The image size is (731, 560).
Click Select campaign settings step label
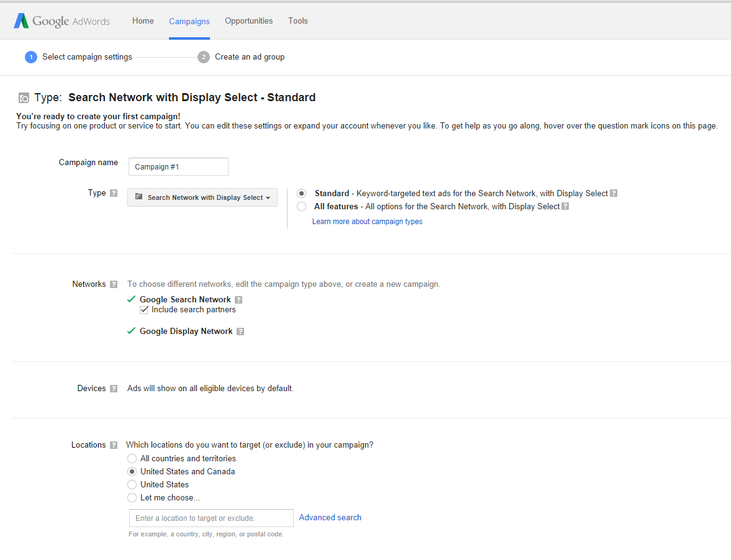(87, 57)
